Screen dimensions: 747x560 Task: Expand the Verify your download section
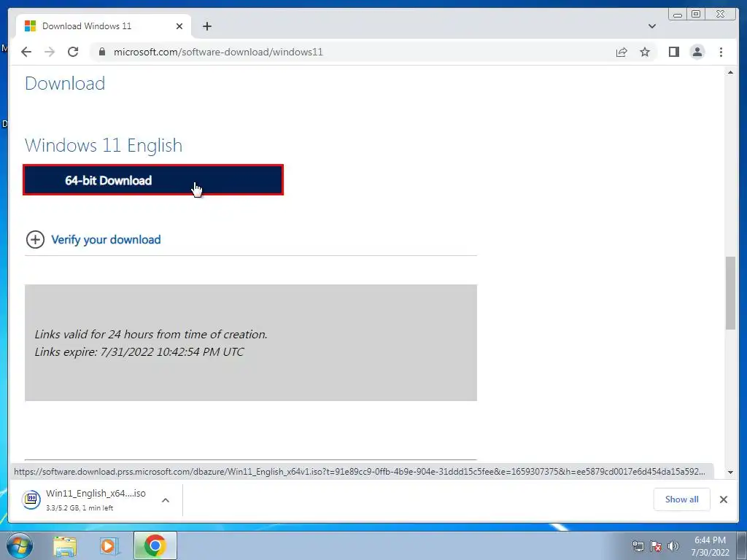click(35, 239)
